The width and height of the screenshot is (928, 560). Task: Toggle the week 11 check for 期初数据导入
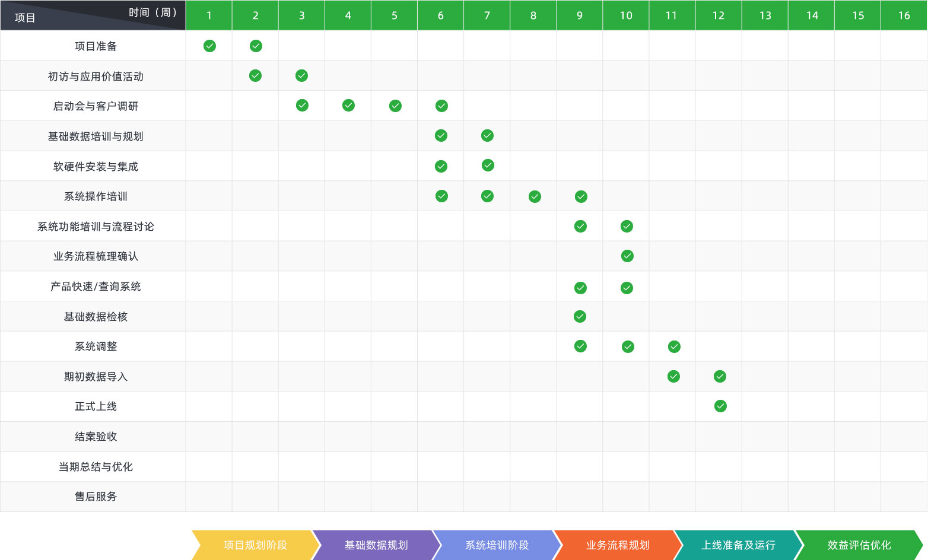[673, 377]
